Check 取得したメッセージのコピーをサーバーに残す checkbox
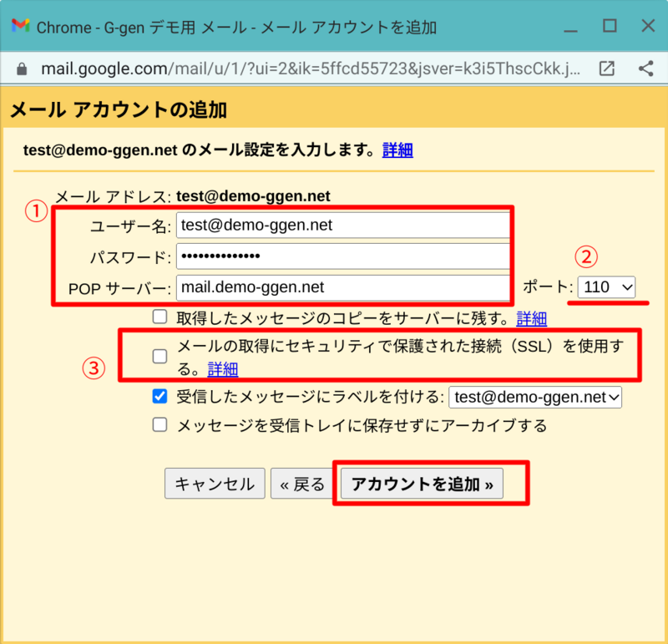Screen dimensions: 668x644 click(x=159, y=317)
